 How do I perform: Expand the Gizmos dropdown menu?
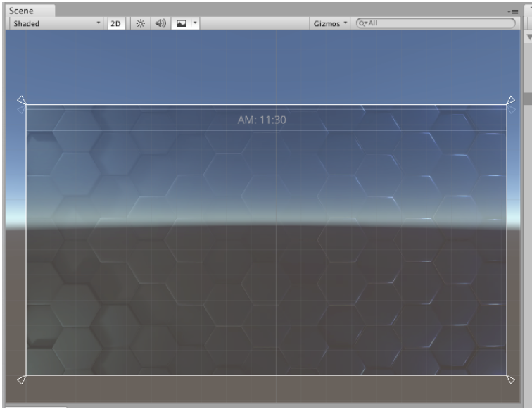tap(330, 23)
